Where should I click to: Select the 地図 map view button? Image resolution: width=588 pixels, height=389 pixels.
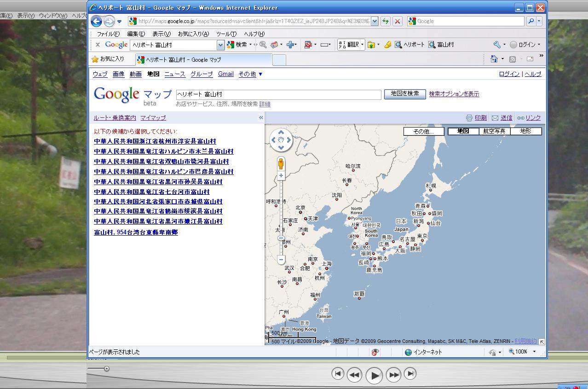point(463,131)
